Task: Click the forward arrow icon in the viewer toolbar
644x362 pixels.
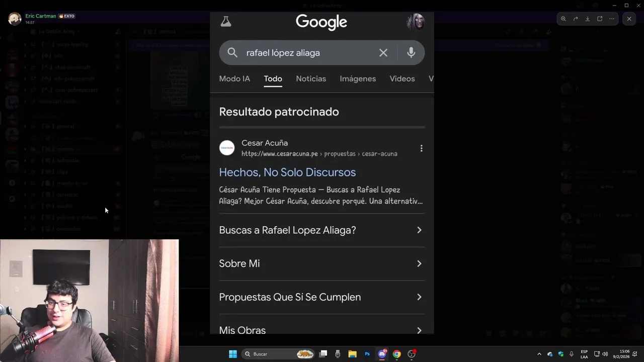Action: click(576, 19)
